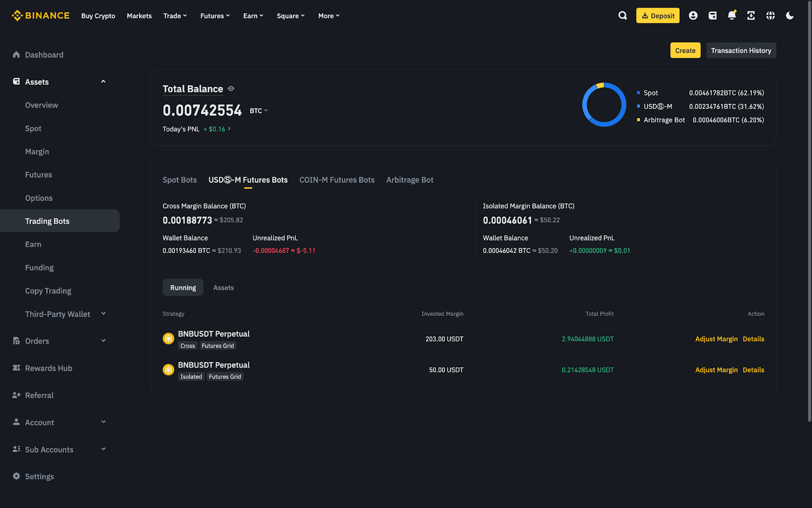Screen dimensions: 812x508
Task: Open the language globe icon
Action: click(770, 16)
